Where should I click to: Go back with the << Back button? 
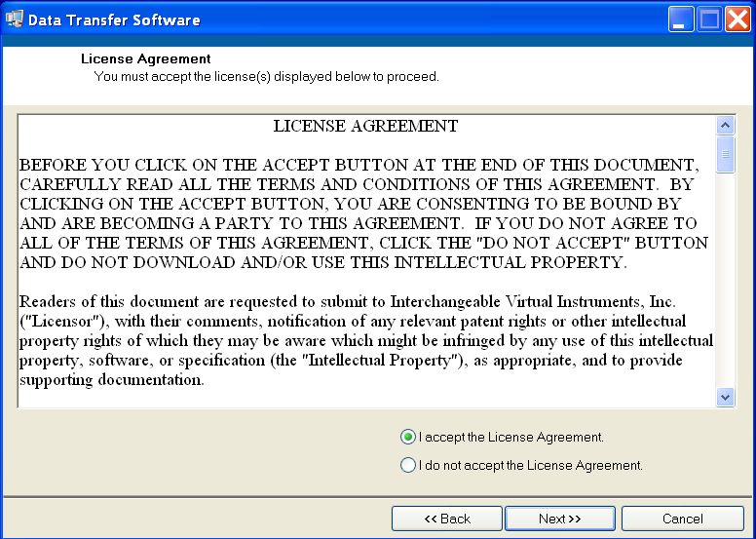[447, 519]
